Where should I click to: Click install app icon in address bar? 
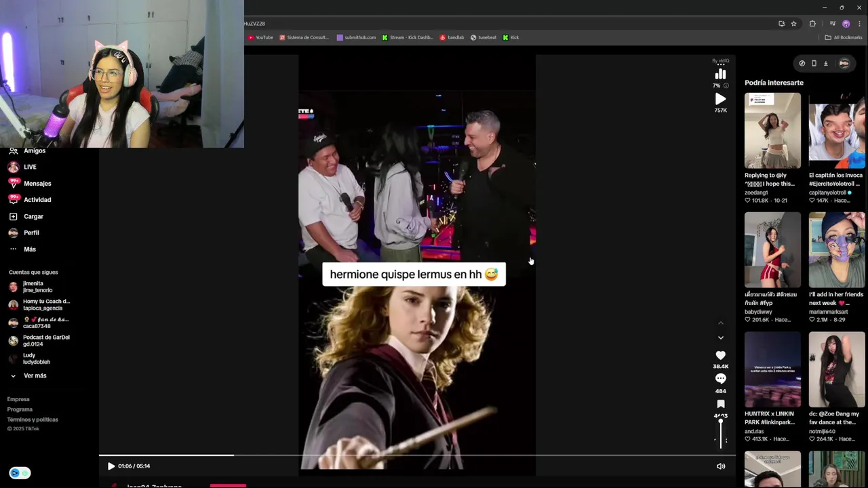tap(782, 24)
